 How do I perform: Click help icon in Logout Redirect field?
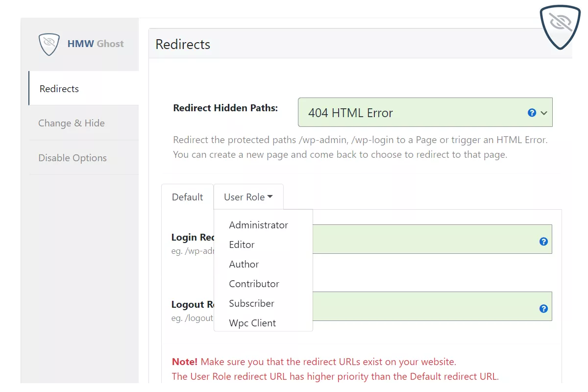click(543, 309)
